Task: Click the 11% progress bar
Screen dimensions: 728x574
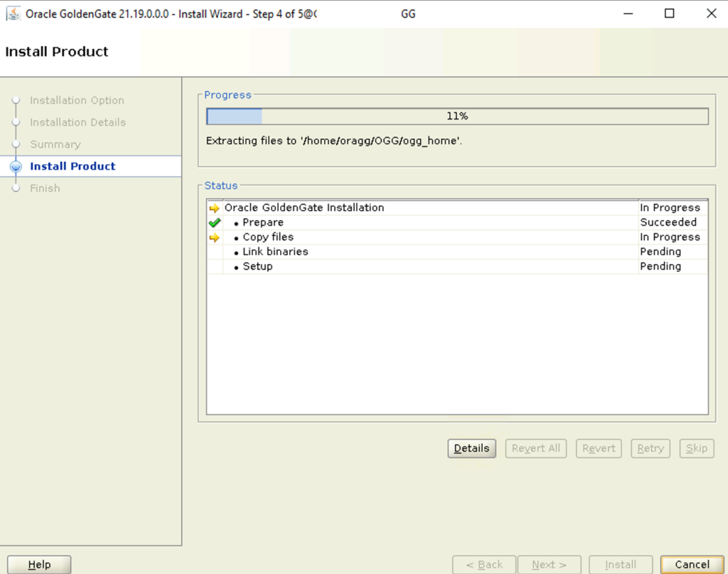Action: pyautogui.click(x=457, y=116)
